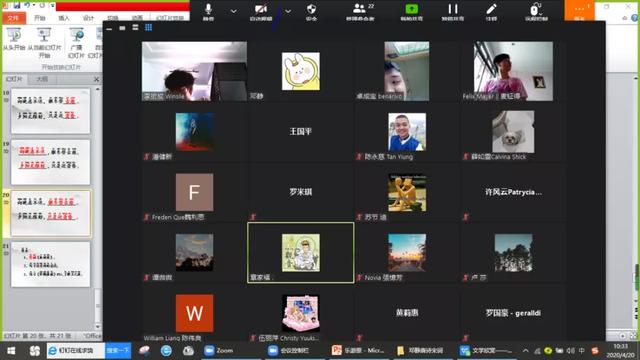The image size is (640, 360).
Task: Select slide 19 thumbnail in slide panel
Action: pyautogui.click(x=50, y=162)
